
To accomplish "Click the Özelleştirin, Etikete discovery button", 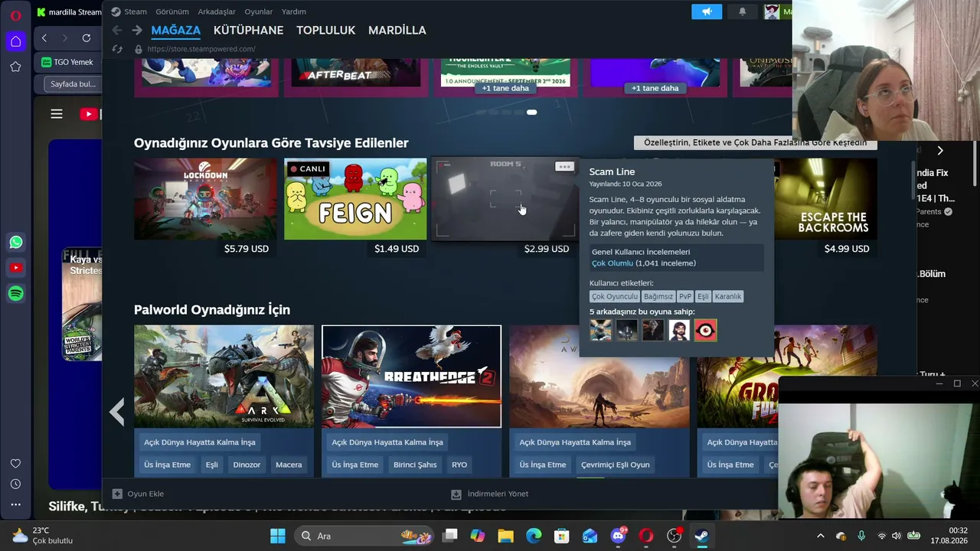I will 755,143.
